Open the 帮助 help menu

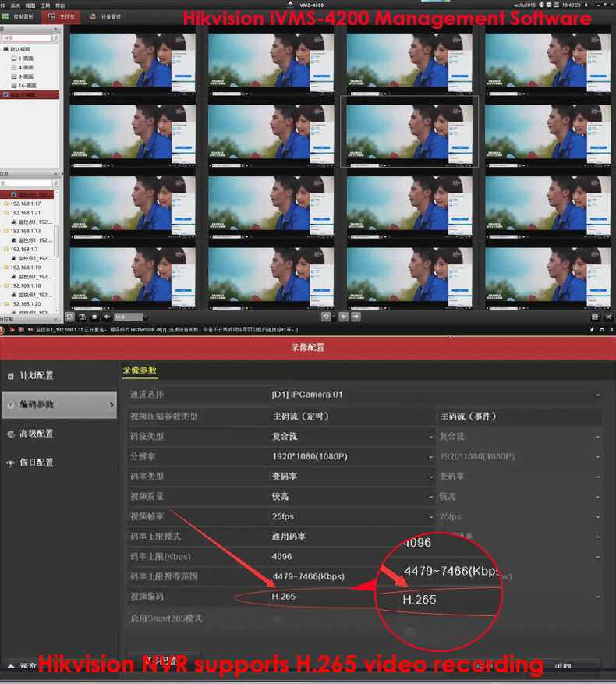point(60,5)
